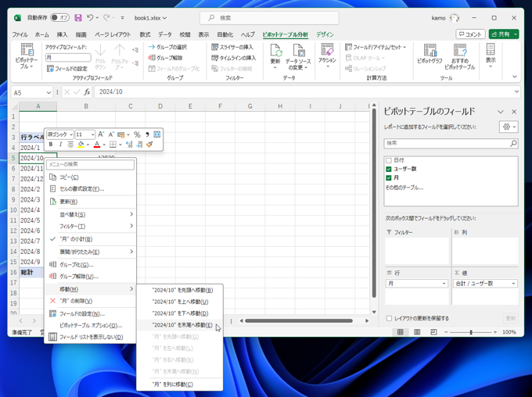The height and width of the screenshot is (397, 532).
Task: Select "2024/10" を末尾へ移動 from submenu
Action: [x=182, y=325]
